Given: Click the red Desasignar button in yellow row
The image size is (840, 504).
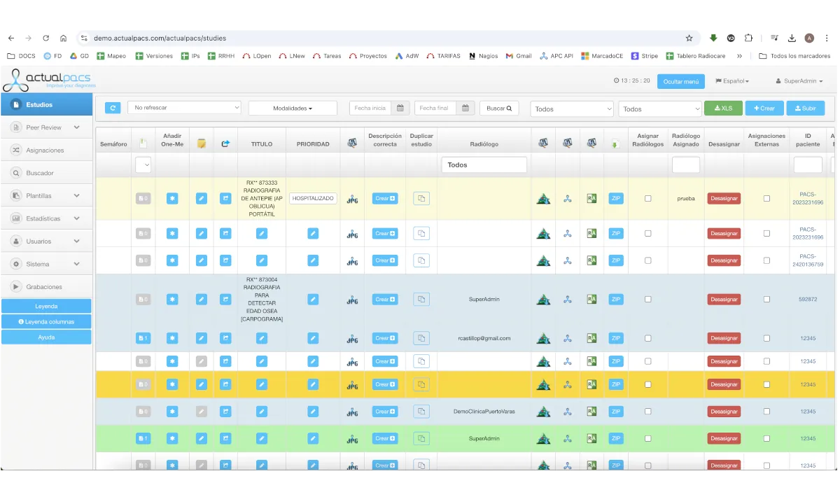Looking at the screenshot, I should [x=724, y=384].
